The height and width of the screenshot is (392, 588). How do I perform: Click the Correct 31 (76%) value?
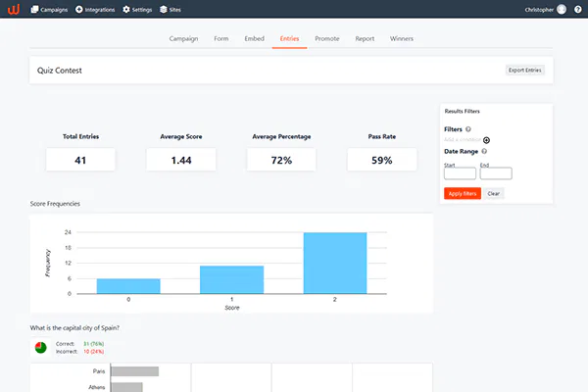pyautogui.click(x=94, y=344)
